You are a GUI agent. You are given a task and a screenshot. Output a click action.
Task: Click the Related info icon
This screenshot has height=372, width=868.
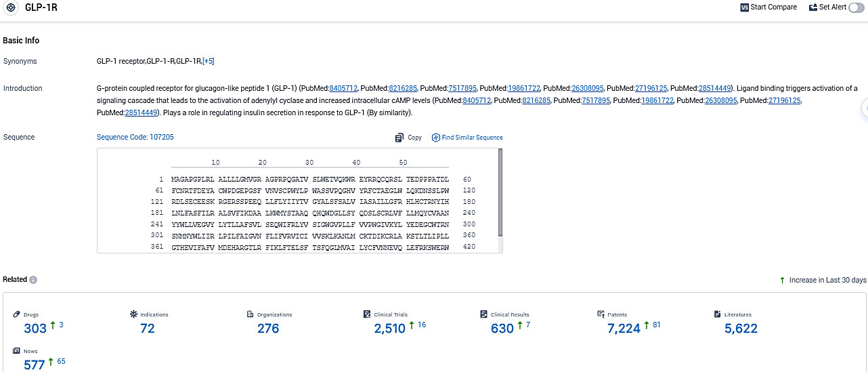[x=33, y=280]
